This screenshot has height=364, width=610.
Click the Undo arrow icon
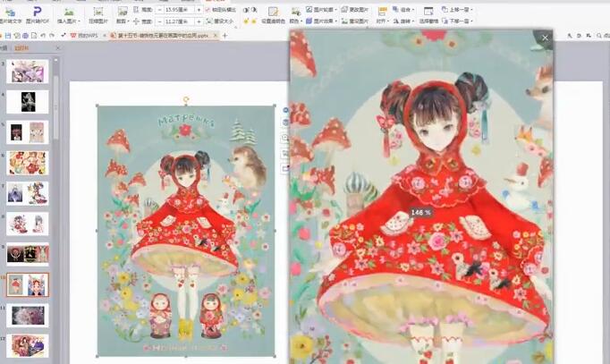[x=43, y=36]
